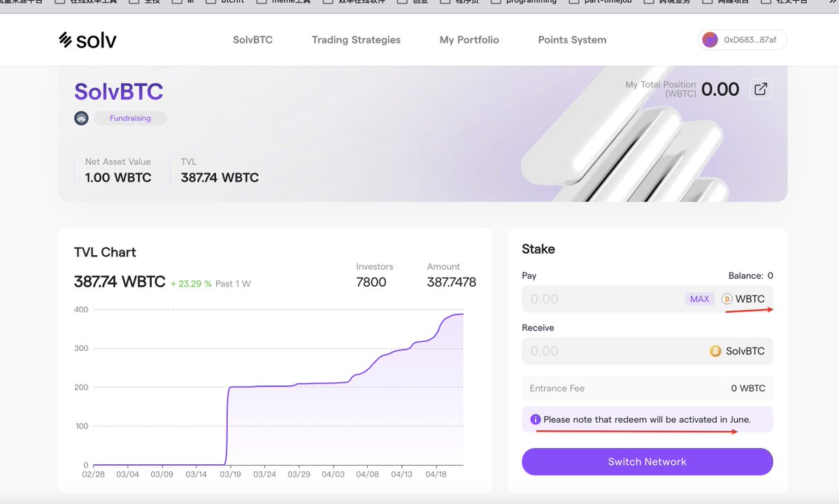Click the purple info icon in the redeem notice
Viewport: 839px width, 504px height.
coord(536,419)
